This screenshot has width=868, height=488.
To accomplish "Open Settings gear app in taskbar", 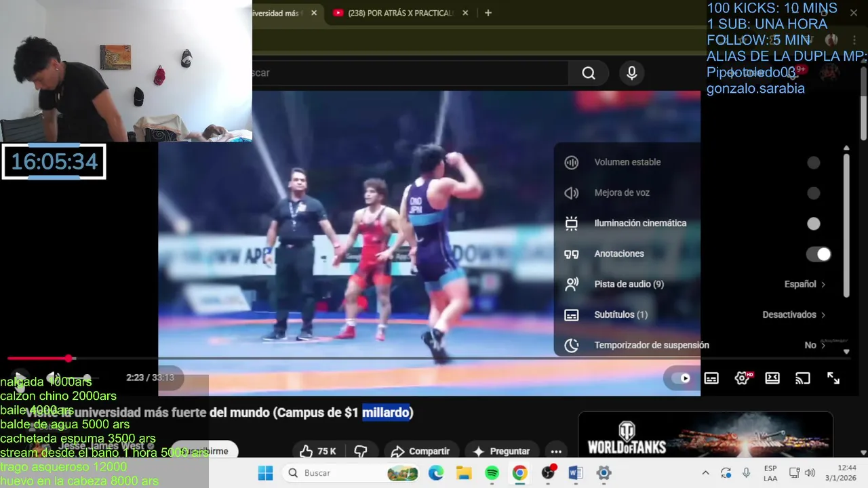I will (x=604, y=472).
